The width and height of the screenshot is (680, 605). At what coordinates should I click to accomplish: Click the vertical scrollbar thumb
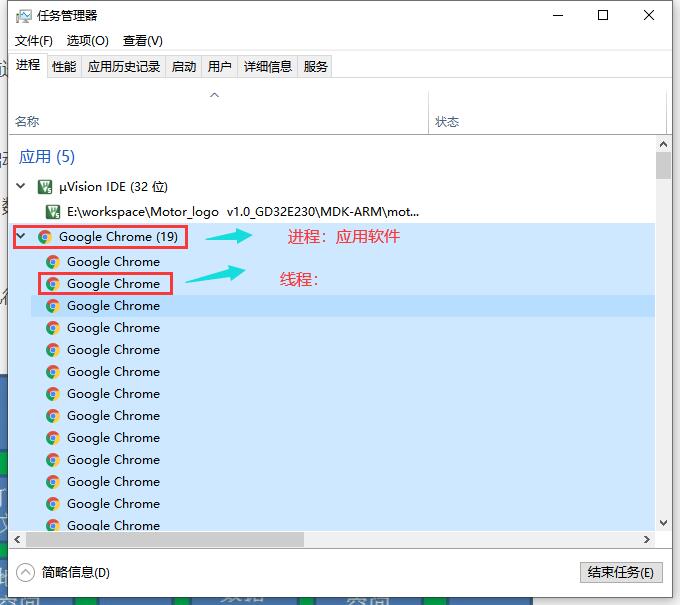(x=663, y=166)
